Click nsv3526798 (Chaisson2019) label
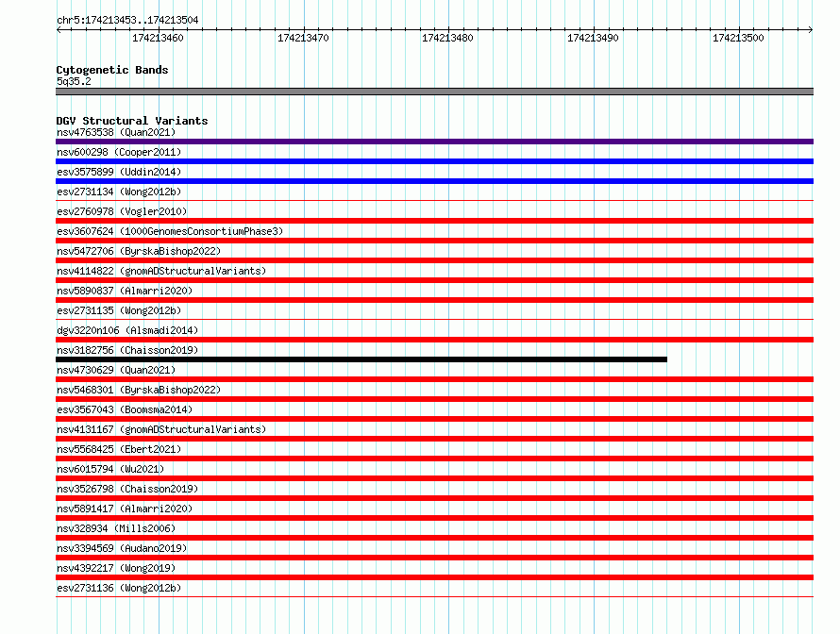 (127, 489)
